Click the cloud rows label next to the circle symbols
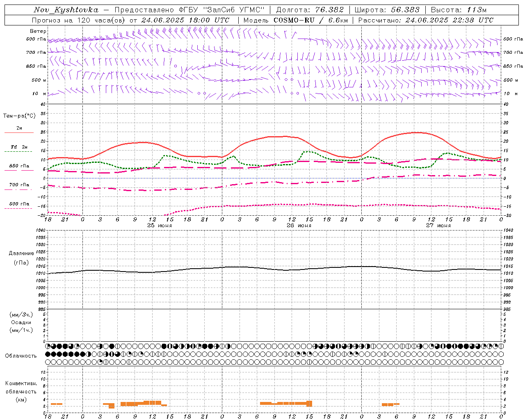This screenshot has width=525, height=420. (x=21, y=356)
